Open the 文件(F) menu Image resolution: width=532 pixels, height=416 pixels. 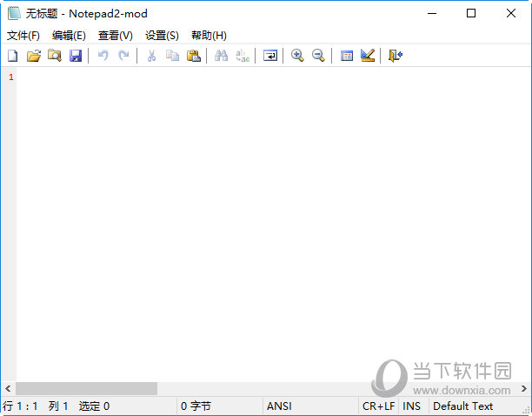23,36
